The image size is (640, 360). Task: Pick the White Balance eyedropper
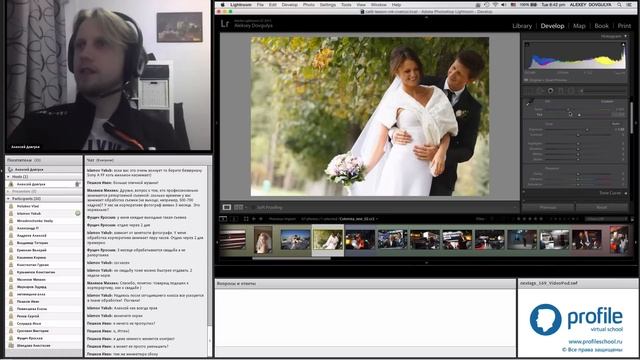[529, 102]
